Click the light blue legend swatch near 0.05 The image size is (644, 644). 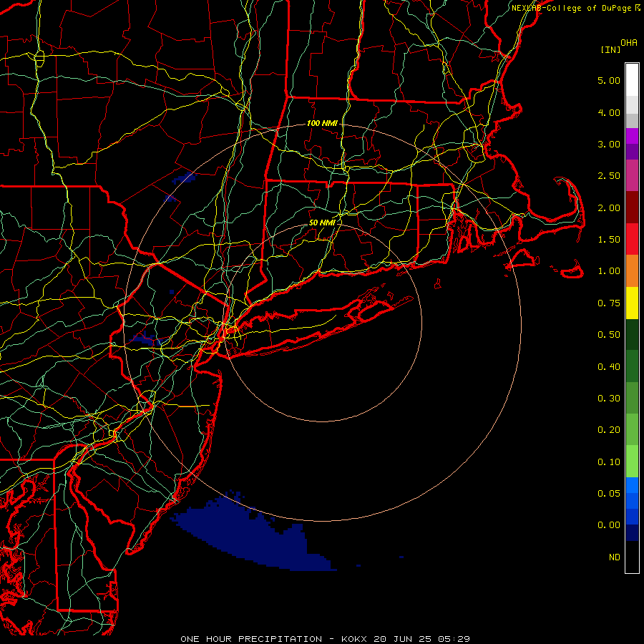[x=632, y=485]
